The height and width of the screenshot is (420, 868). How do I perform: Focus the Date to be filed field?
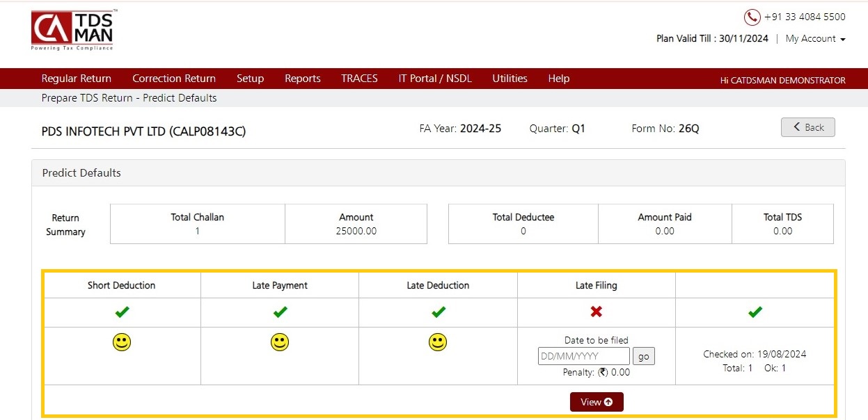tap(583, 356)
